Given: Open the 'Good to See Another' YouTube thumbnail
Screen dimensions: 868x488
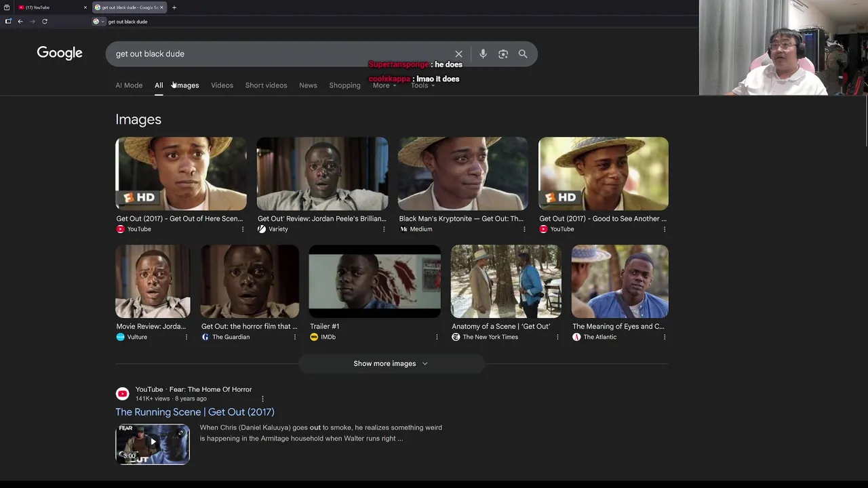Looking at the screenshot, I should click(604, 174).
